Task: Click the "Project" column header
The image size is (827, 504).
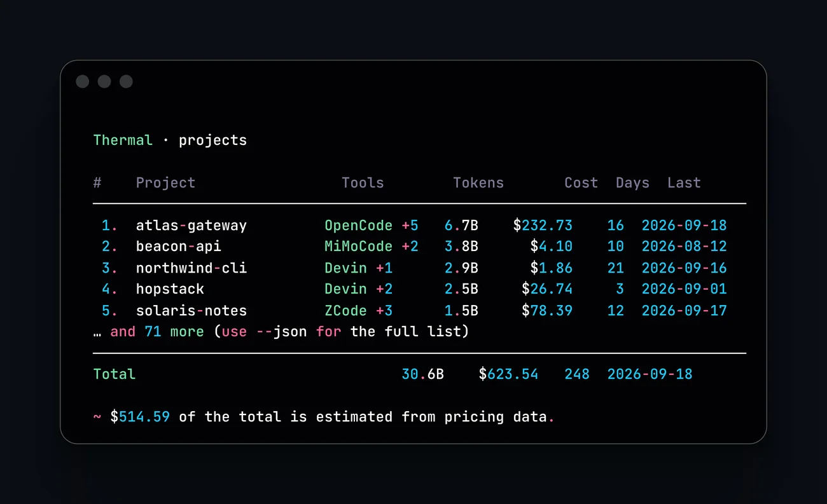Action: [x=165, y=183]
